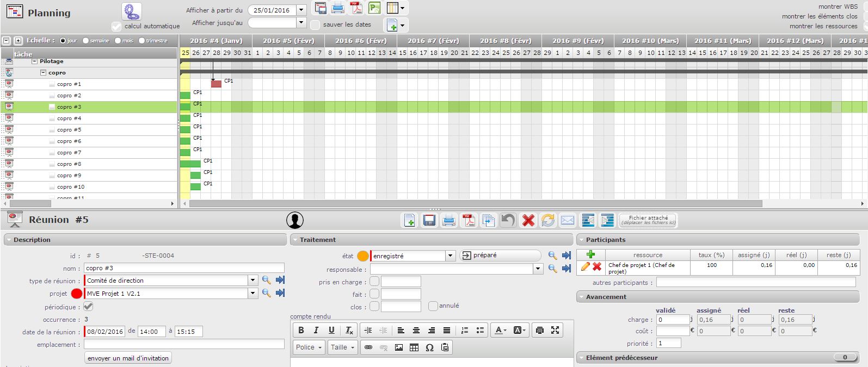Click the save meeting floppy disk icon
The image size is (868, 367).
(x=429, y=220)
